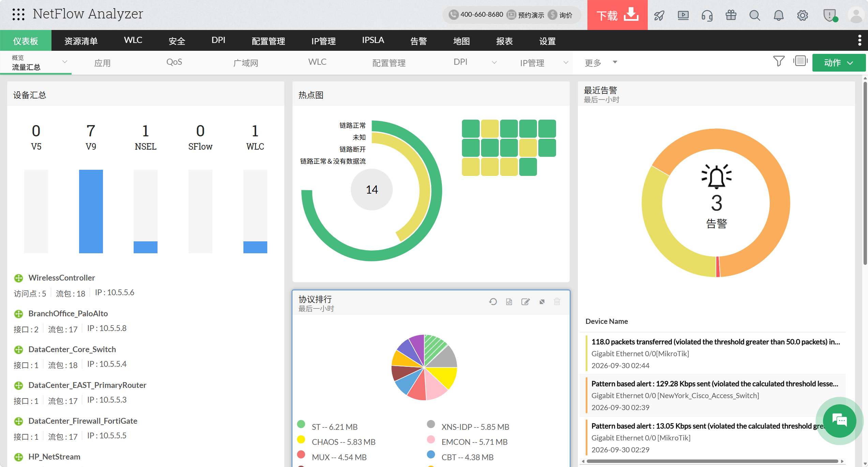Open the 更多 dropdown
Viewport: 868px width, 467px height.
pyautogui.click(x=601, y=63)
